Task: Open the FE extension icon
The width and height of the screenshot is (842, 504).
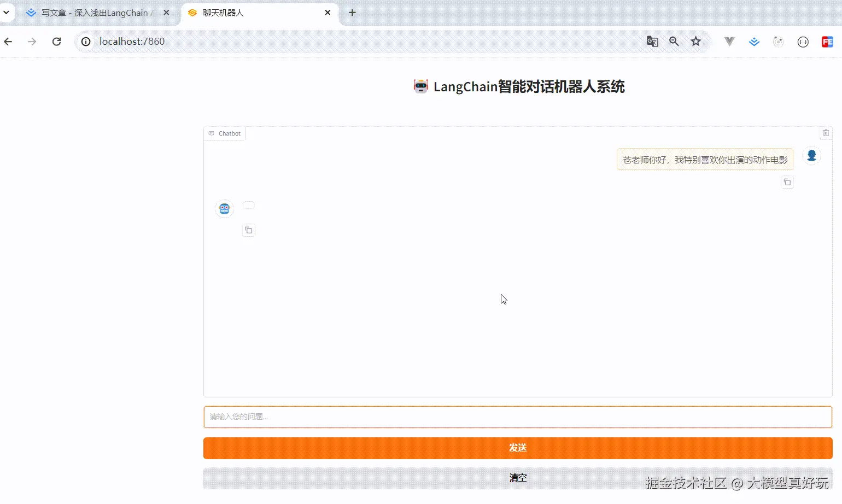Action: [x=827, y=42]
